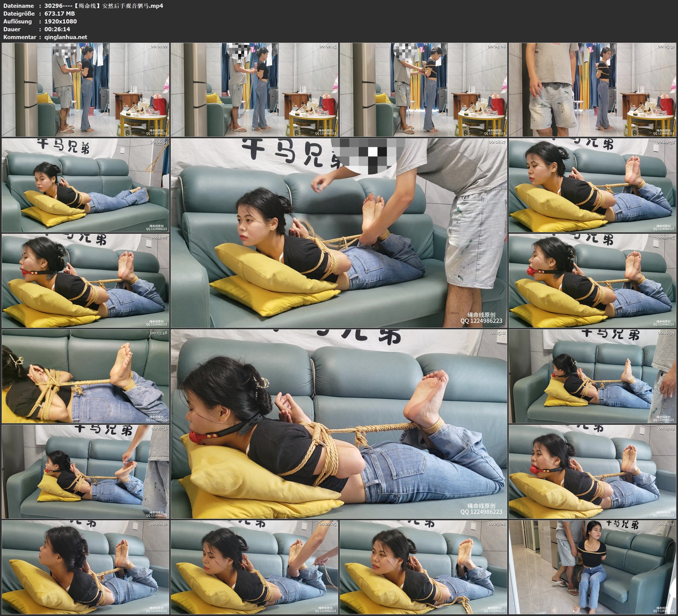Click the thumbnail timestamped 00:01:22
Screen dimensions: 678x616
tap(85, 89)
